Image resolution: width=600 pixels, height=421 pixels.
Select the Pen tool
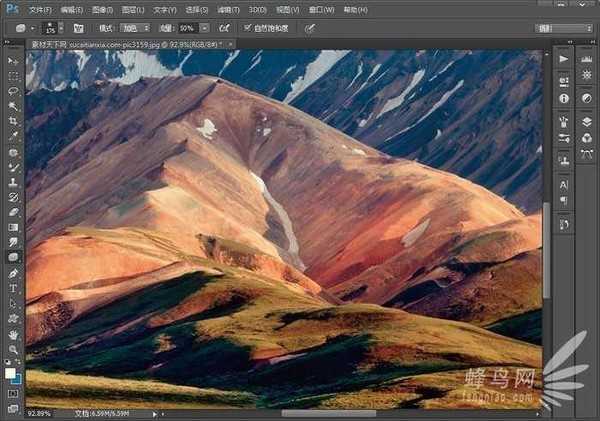13,273
